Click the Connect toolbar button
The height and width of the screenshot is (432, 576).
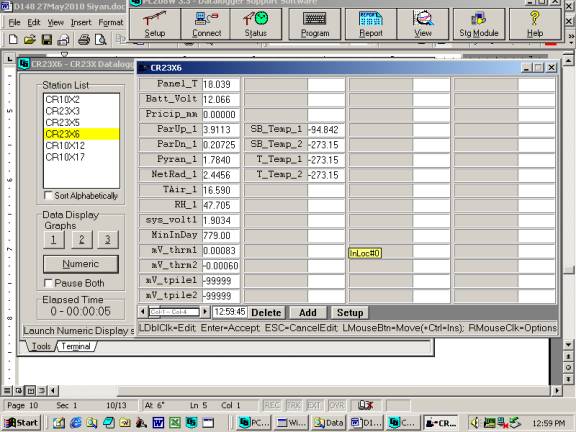point(206,24)
